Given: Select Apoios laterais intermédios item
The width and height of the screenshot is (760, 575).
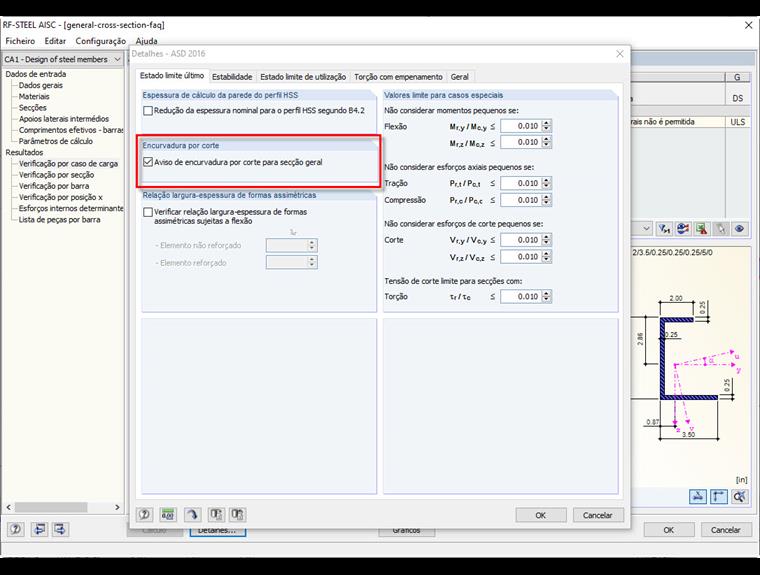Looking at the screenshot, I should 64,119.
